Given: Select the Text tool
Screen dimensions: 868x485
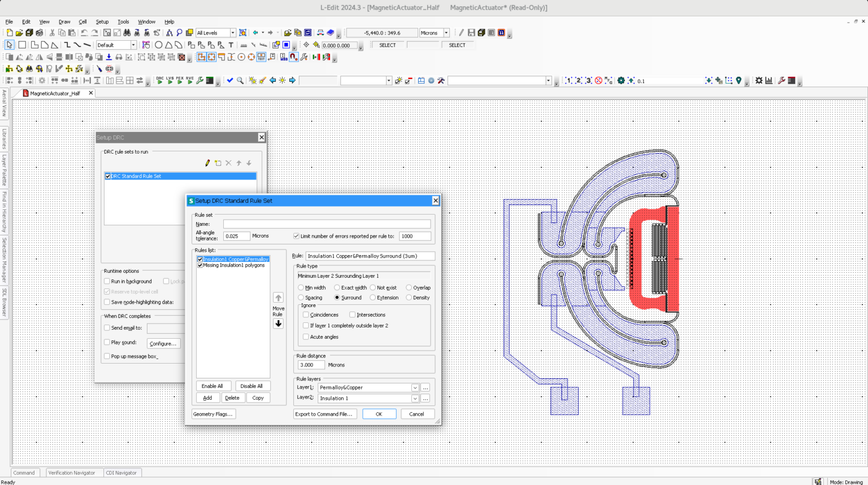Looking at the screenshot, I should point(231,45).
